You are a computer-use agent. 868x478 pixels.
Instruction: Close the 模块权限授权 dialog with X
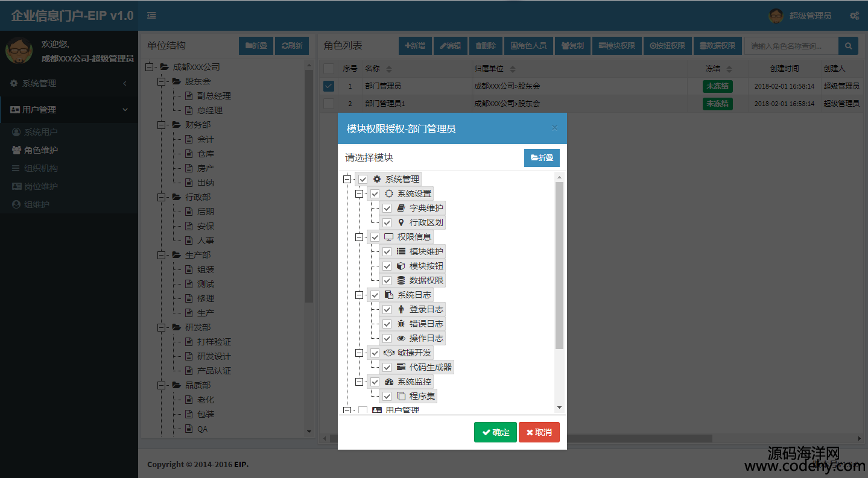point(554,128)
